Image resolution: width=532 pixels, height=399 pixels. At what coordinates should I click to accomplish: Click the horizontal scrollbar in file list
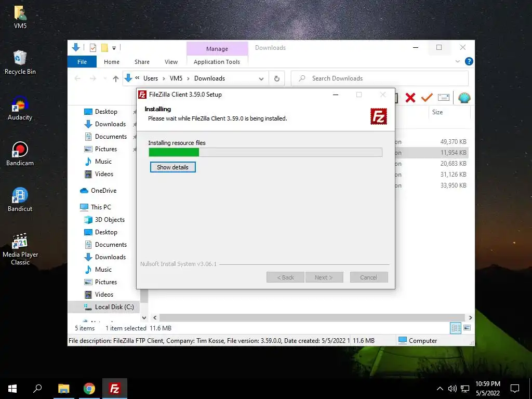pos(312,317)
